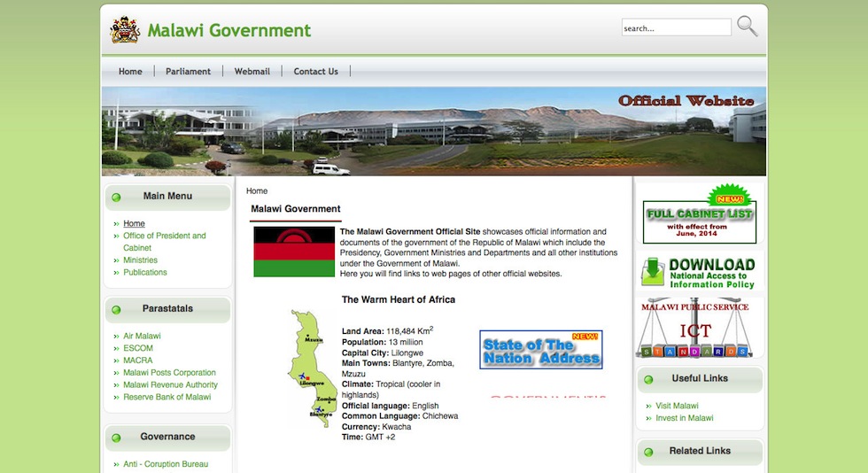Open Office of President and Cabinet link
The image size is (868, 473).
165,242
